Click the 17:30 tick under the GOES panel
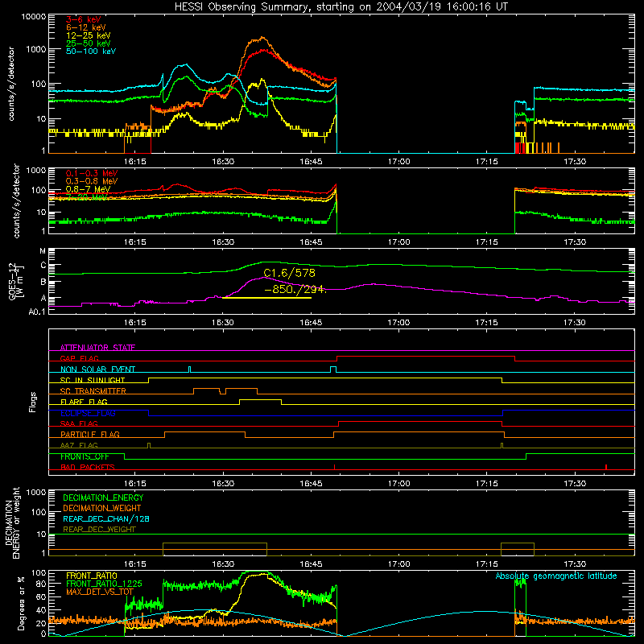This screenshot has width=644, height=644. point(575,323)
